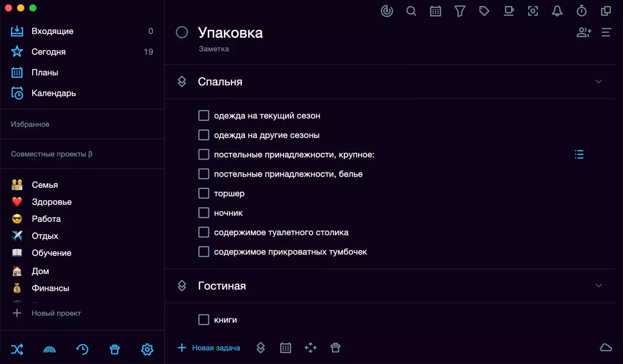Open the tags icon in top toolbar
This screenshot has width=623, height=364.
click(x=484, y=11)
